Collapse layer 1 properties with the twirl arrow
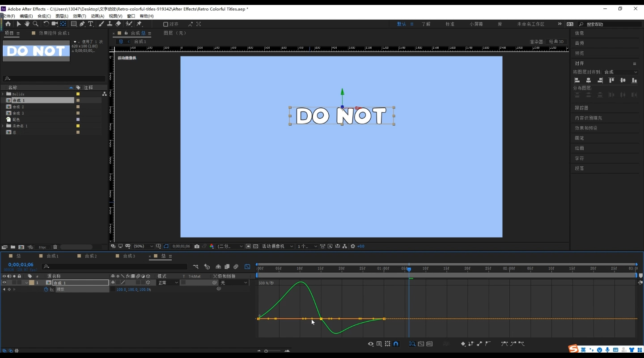This screenshot has width=644, height=358. 26,283
